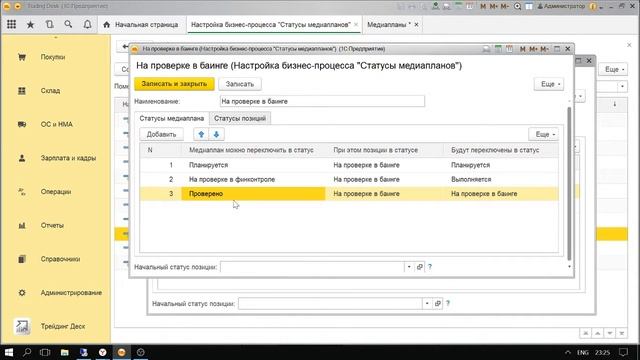Switch to the Медиапланы tab

(x=388, y=24)
